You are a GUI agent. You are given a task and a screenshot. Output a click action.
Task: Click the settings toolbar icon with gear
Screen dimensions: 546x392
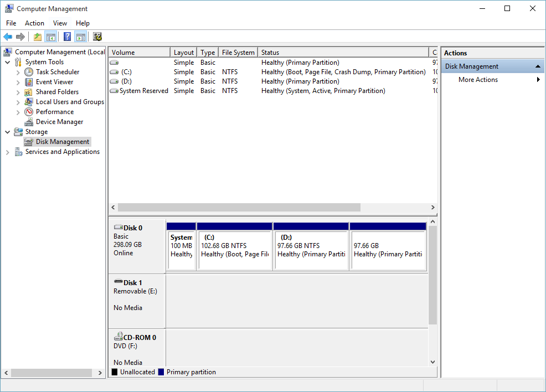point(97,37)
